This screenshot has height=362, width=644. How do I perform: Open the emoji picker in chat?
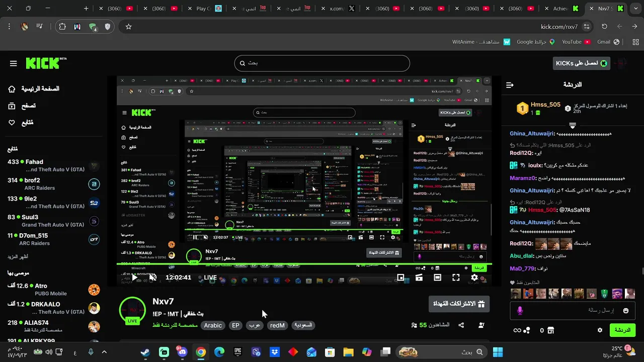pyautogui.click(x=626, y=311)
